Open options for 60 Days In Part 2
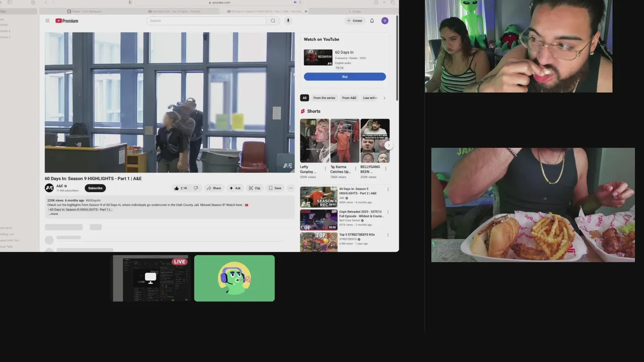This screenshot has width=644, height=362. click(x=387, y=190)
